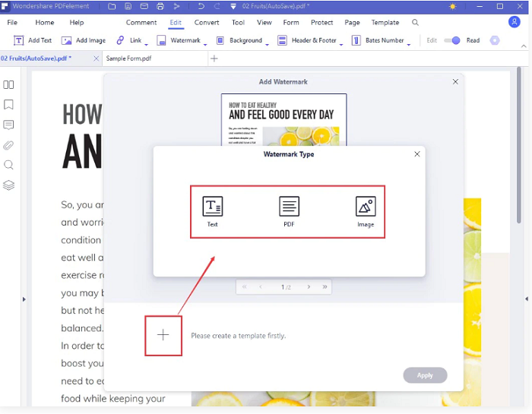The height and width of the screenshot is (414, 532).
Task: Click the Apply button
Action: [425, 375]
